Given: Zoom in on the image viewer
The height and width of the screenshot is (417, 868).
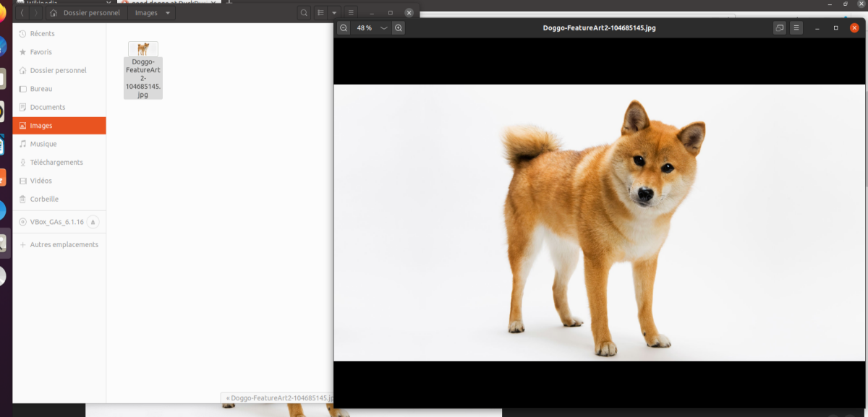Looking at the screenshot, I should click(x=399, y=28).
